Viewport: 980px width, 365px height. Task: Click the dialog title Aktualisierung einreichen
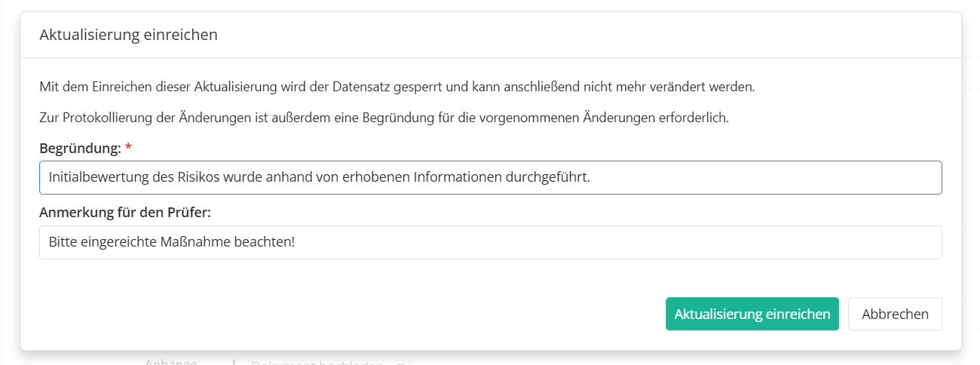pyautogui.click(x=128, y=35)
